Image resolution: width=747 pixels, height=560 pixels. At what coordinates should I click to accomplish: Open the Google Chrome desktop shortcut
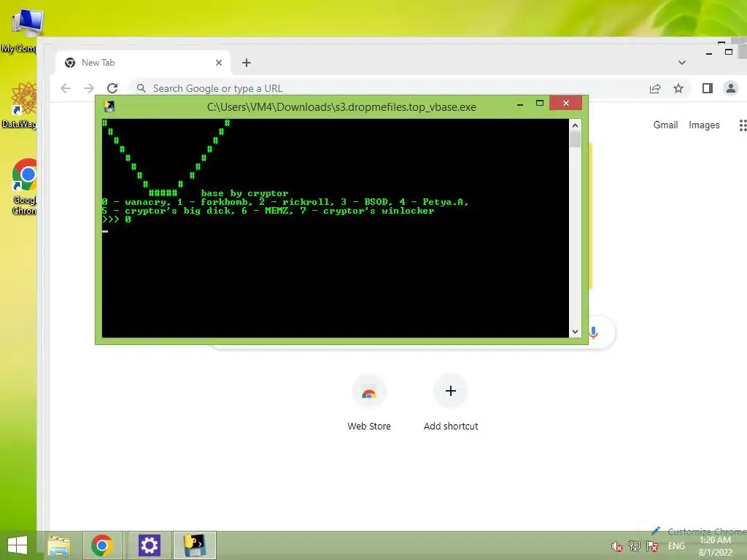[x=24, y=187]
